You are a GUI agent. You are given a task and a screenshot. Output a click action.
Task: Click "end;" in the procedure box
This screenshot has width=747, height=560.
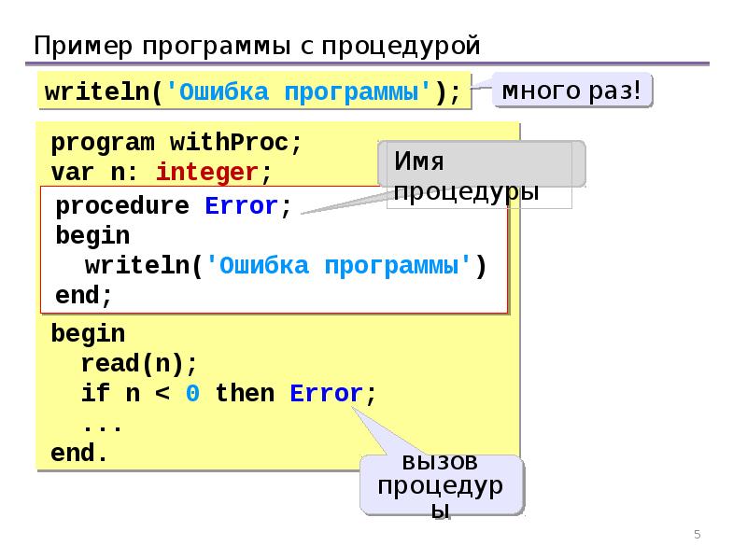click(84, 296)
